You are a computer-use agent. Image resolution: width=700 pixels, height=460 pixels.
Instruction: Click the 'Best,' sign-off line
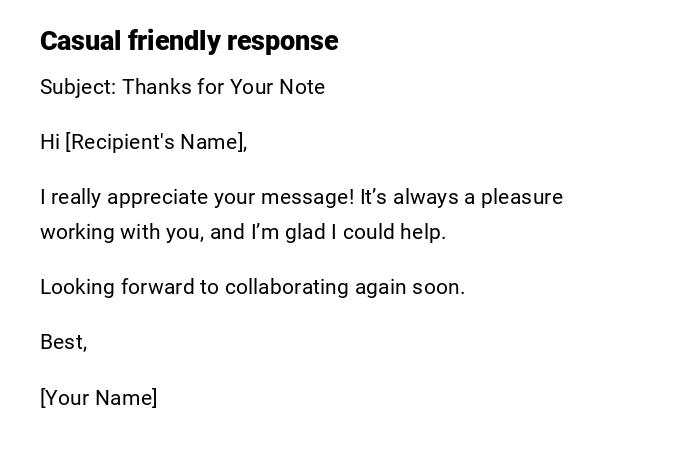64,342
